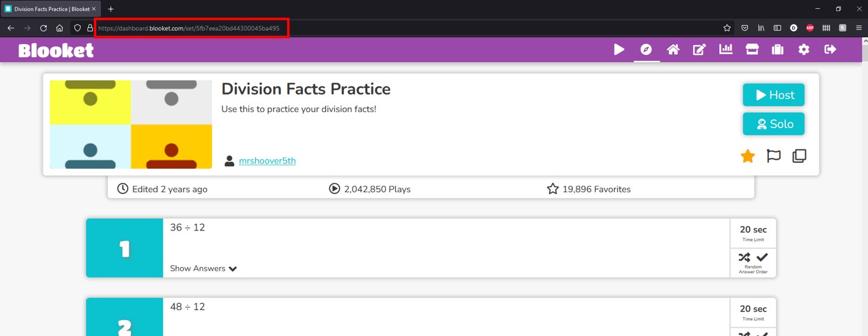The width and height of the screenshot is (868, 336).
Task: Expand Show Answers on question 1
Action: pyautogui.click(x=204, y=268)
